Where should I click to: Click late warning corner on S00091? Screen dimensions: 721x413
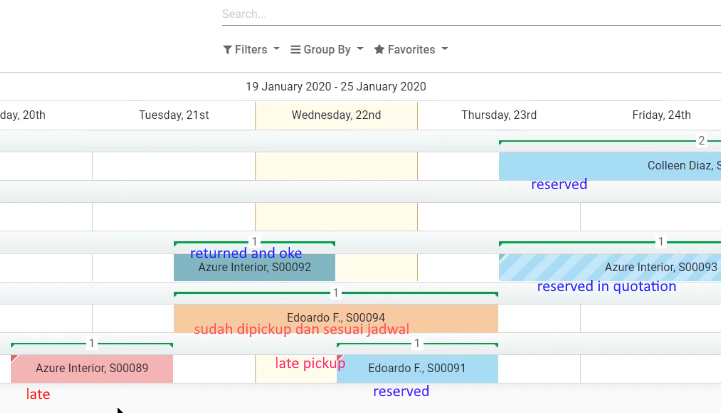coord(340,357)
